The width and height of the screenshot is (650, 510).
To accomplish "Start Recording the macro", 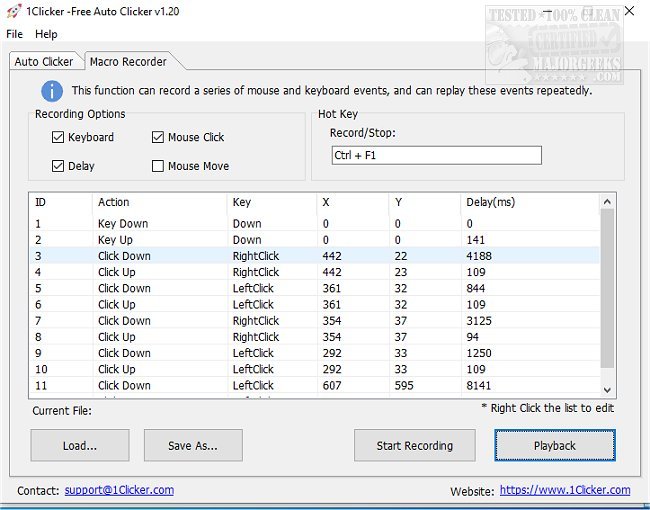I will point(414,445).
